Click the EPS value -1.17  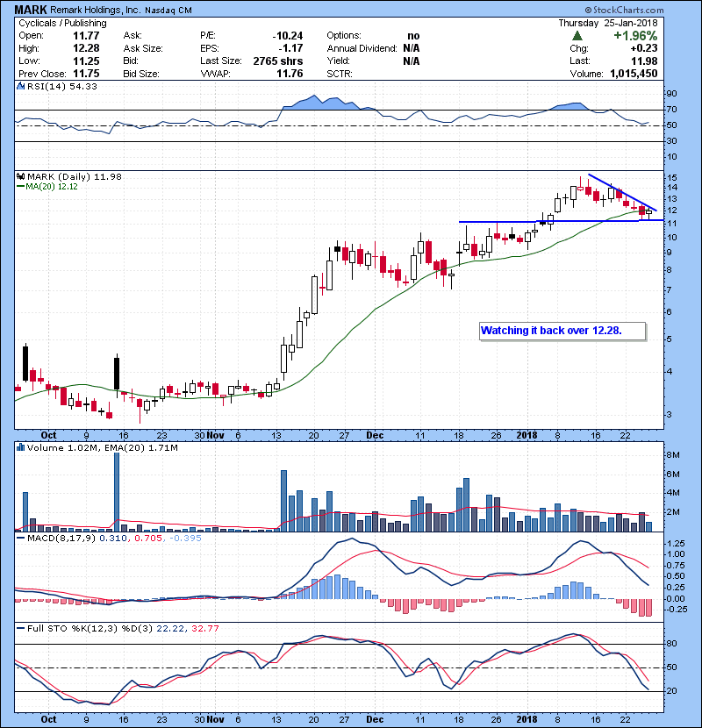tap(290, 48)
